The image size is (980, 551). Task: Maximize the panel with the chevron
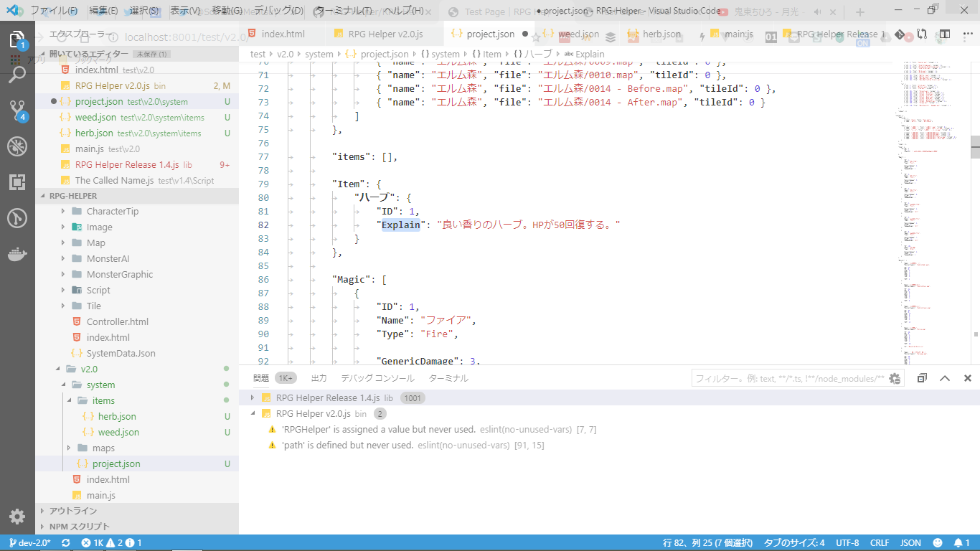pyautogui.click(x=945, y=378)
